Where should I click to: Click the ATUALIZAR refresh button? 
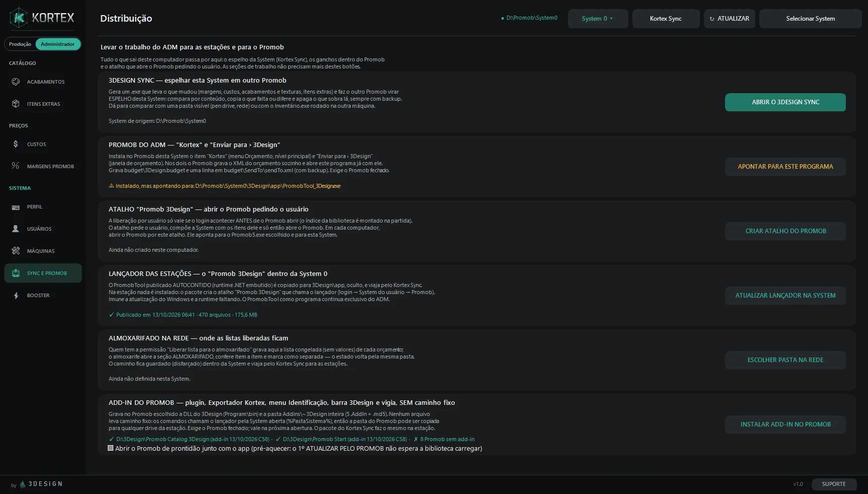pyautogui.click(x=729, y=19)
